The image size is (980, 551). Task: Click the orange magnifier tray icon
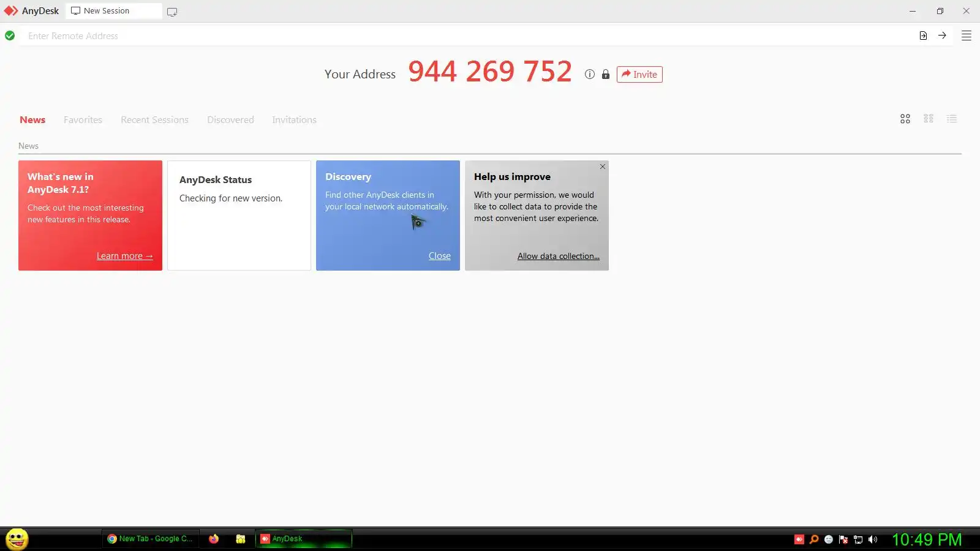814,539
